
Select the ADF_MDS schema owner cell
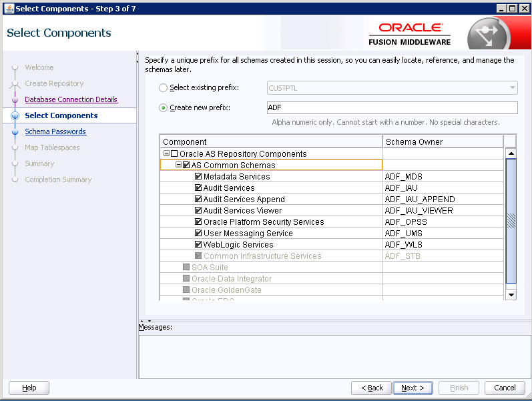pos(443,176)
